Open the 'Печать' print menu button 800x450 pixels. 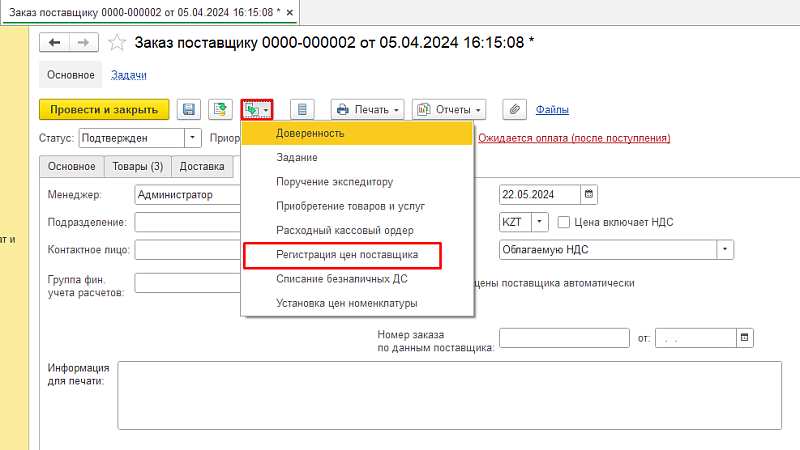367,109
